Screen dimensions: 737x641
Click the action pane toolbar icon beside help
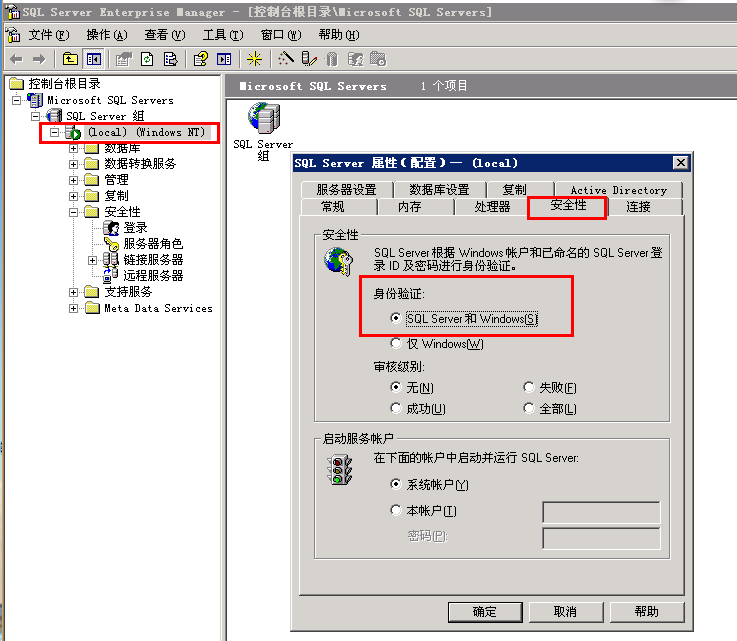coord(224,59)
